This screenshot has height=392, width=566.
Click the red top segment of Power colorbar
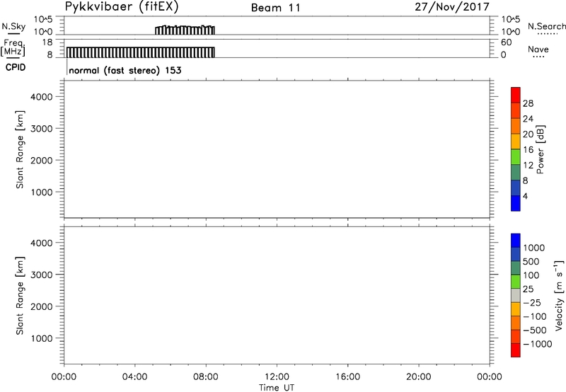click(516, 95)
